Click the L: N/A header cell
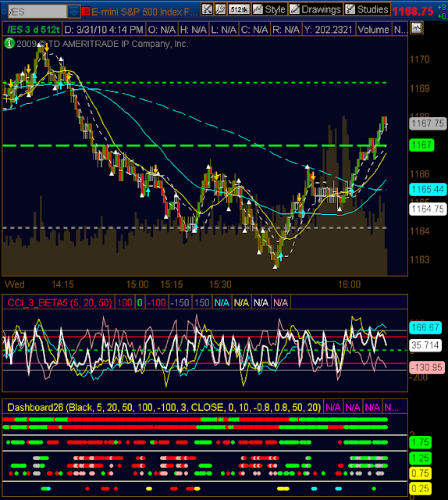 (x=223, y=30)
